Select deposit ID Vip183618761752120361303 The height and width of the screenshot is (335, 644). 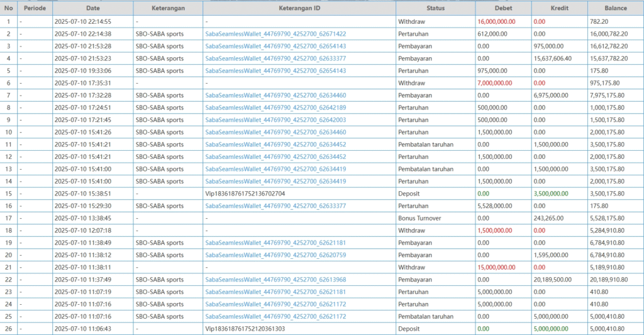click(245, 328)
